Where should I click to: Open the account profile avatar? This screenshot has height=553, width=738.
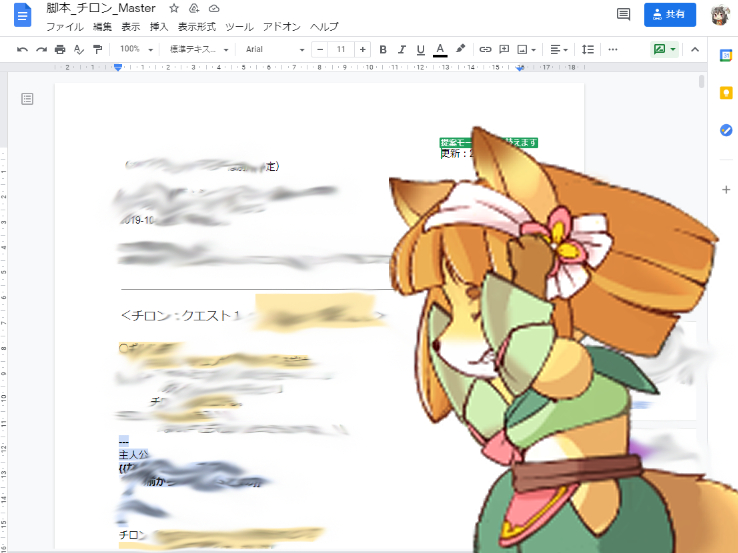coord(721,15)
